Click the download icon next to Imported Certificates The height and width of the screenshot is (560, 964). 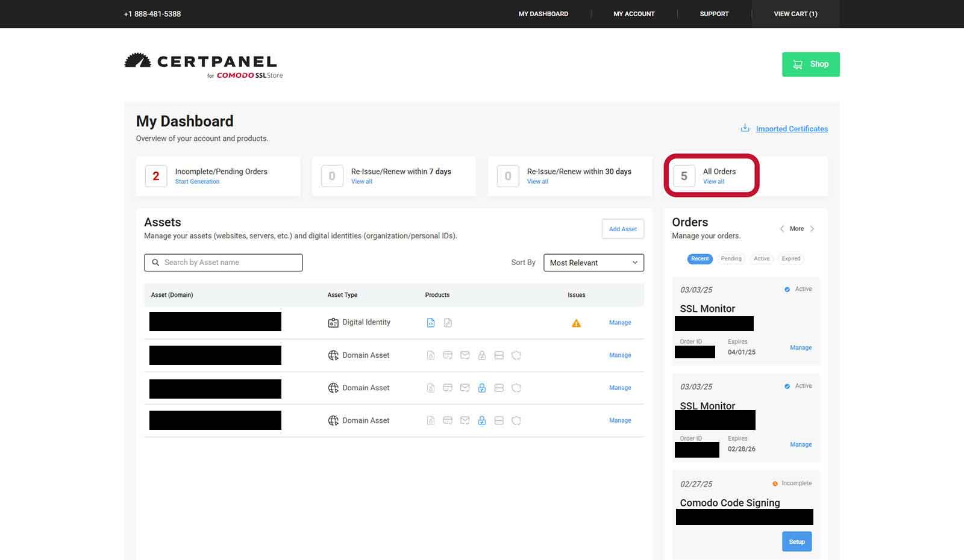coord(745,128)
